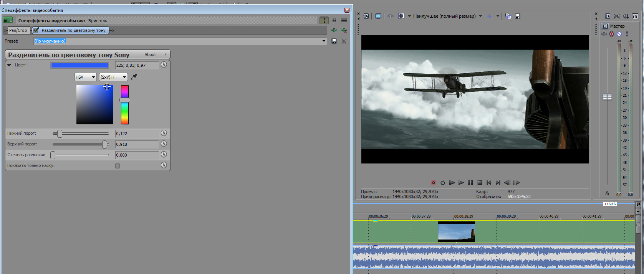
Task: Animate the Показать только маску clock icon
Action: pos(164,165)
